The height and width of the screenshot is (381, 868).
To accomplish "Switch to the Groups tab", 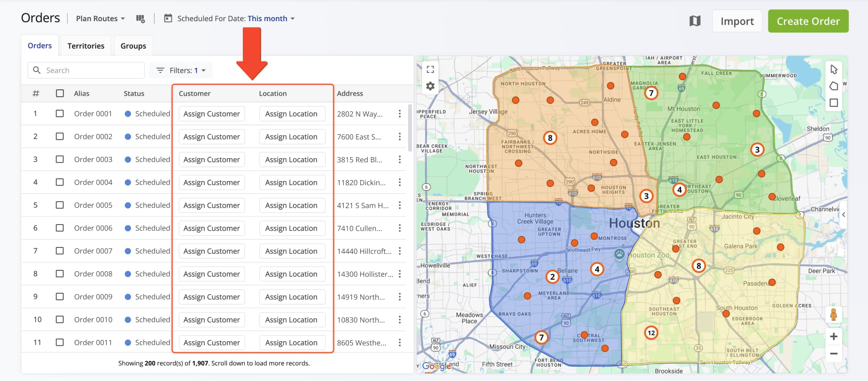I will pos(133,46).
